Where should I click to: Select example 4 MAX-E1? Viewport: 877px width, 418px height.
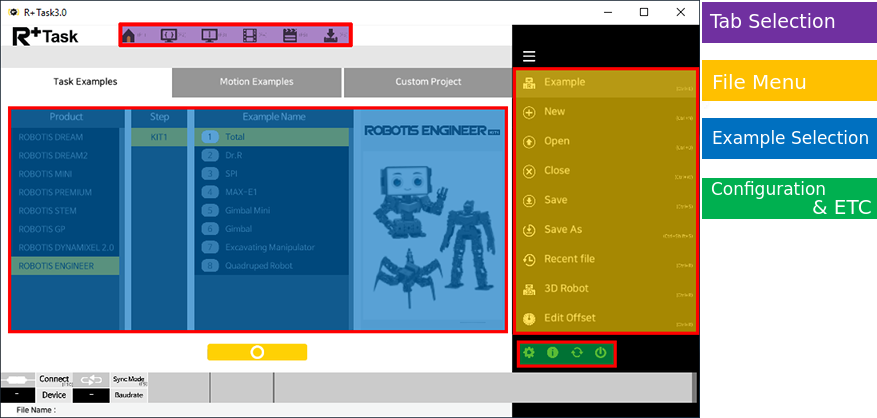272,192
